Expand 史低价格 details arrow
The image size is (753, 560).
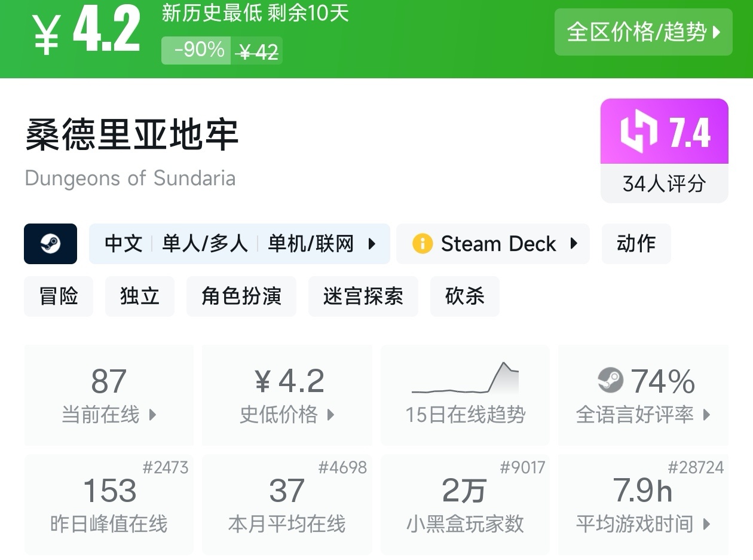tap(330, 415)
